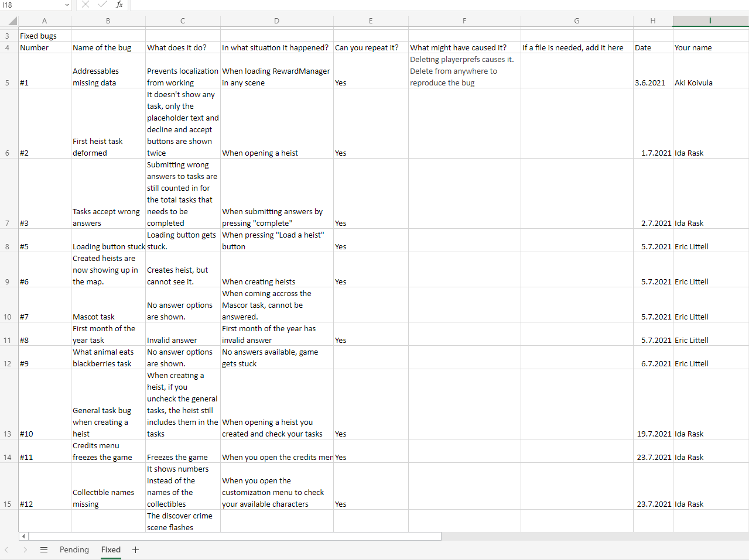This screenshot has width=749, height=560.
Task: Switch to the Pending sheet tab
Action: 74,549
